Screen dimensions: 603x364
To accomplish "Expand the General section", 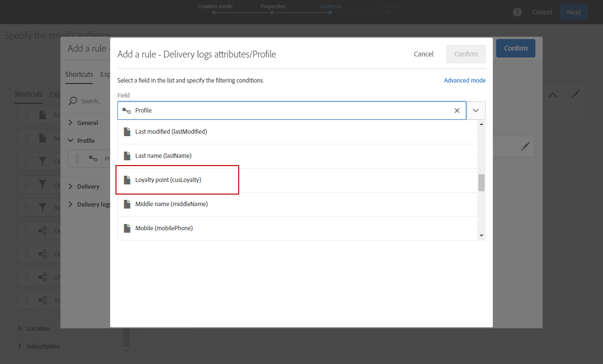I will tap(71, 123).
